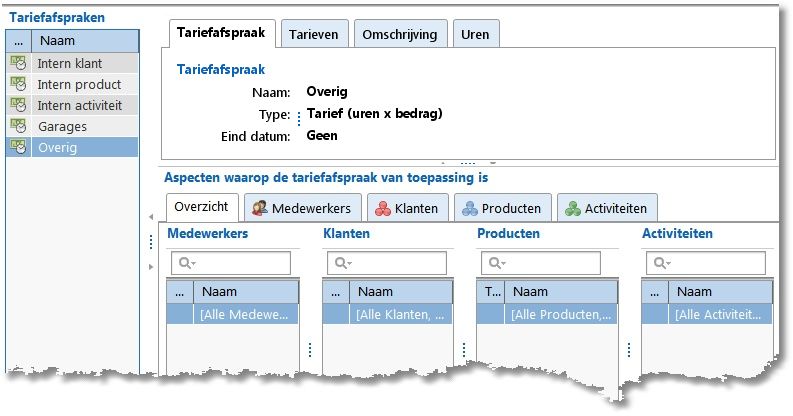The image size is (793, 416).
Task: Open the Producten search dropdown arrow
Action: [x=500, y=263]
